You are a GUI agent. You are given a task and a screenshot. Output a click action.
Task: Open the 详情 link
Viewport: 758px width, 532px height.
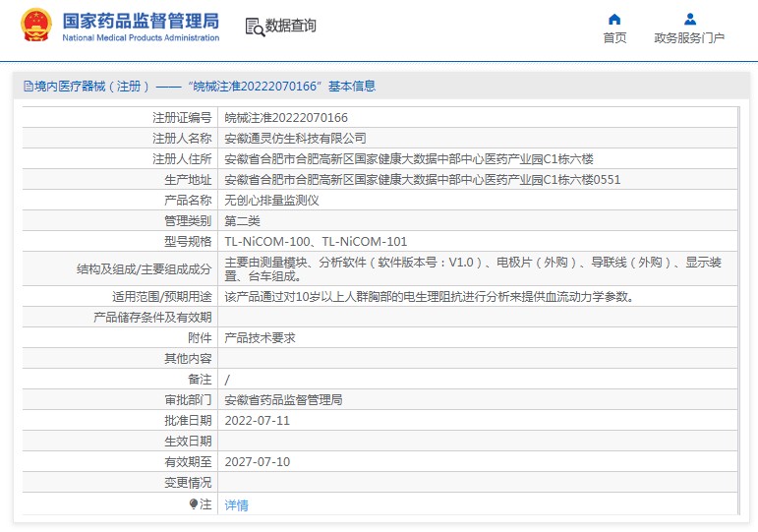click(x=237, y=505)
